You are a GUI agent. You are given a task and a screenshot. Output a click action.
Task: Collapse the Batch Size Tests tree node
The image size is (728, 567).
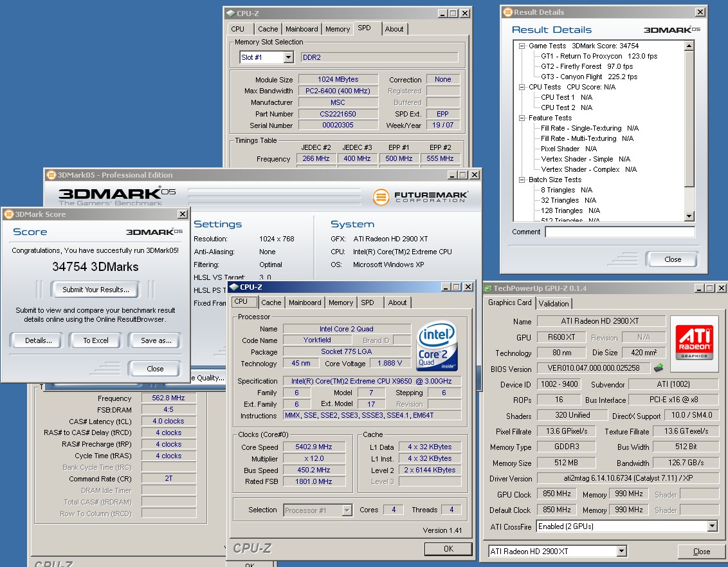[x=522, y=180]
